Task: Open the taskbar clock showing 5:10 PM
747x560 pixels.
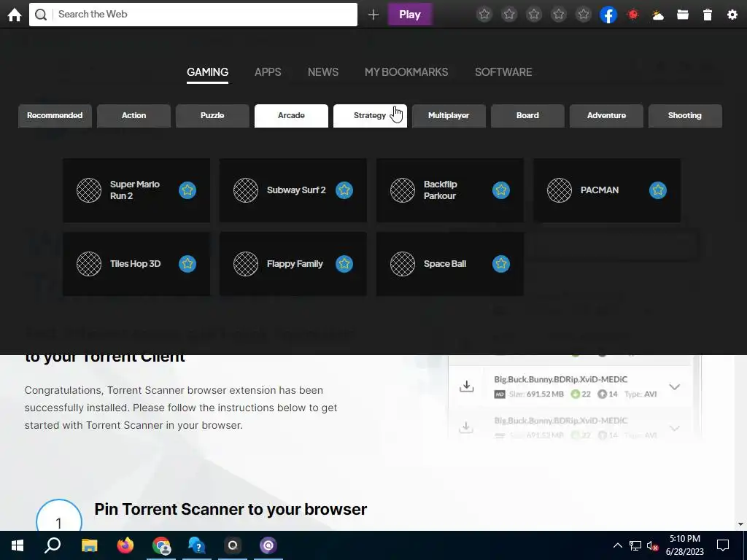Action: click(684, 545)
